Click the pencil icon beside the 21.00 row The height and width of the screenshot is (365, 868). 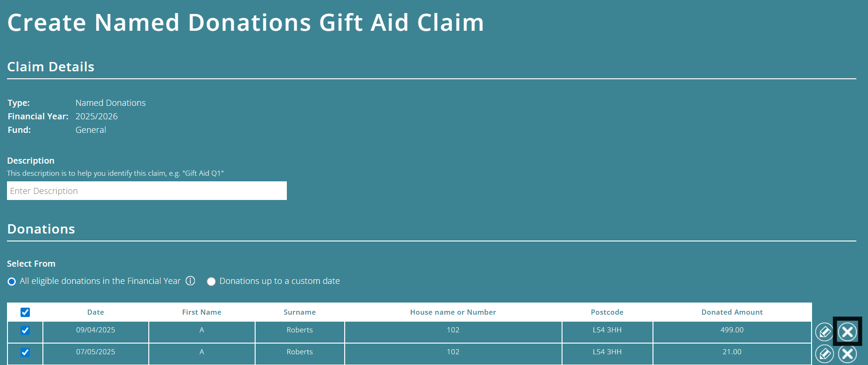click(x=824, y=353)
